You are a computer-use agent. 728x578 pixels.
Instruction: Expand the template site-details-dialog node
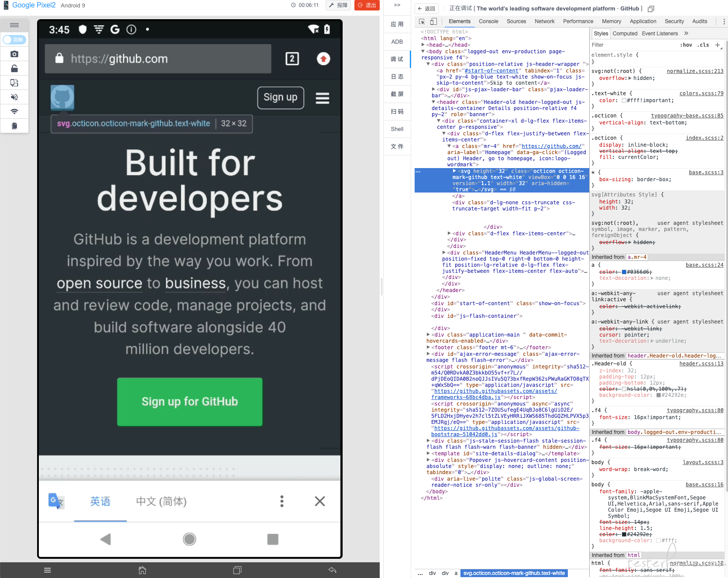click(428, 453)
